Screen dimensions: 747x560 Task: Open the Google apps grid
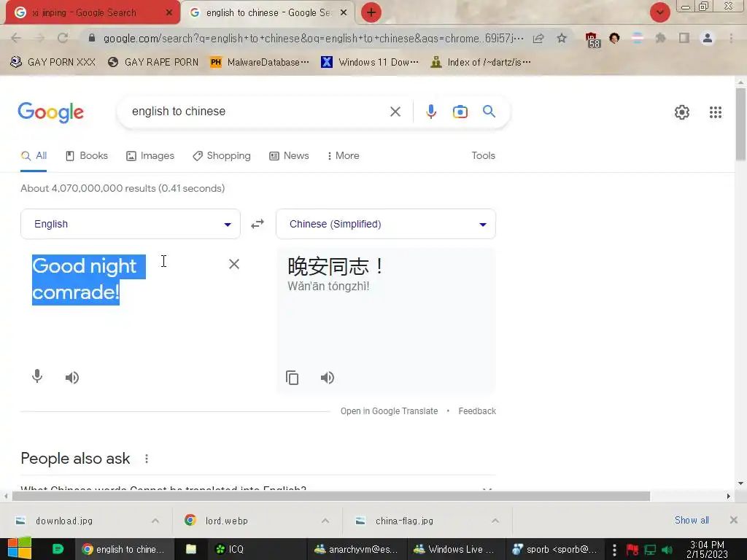pyautogui.click(x=715, y=112)
